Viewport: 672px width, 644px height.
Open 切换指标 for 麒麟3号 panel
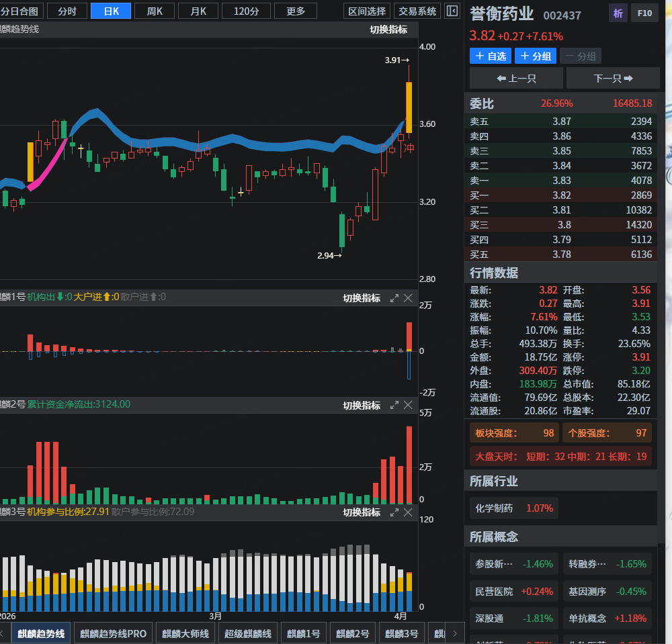(x=362, y=512)
